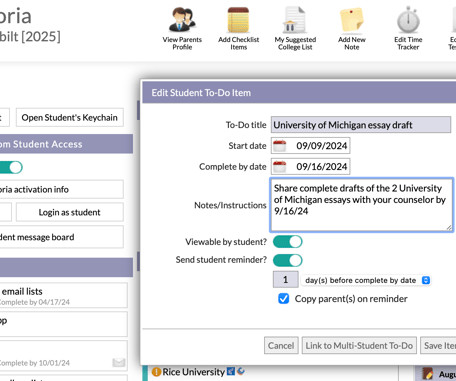
Task: Click Cancel button in dialog
Action: [281, 346]
